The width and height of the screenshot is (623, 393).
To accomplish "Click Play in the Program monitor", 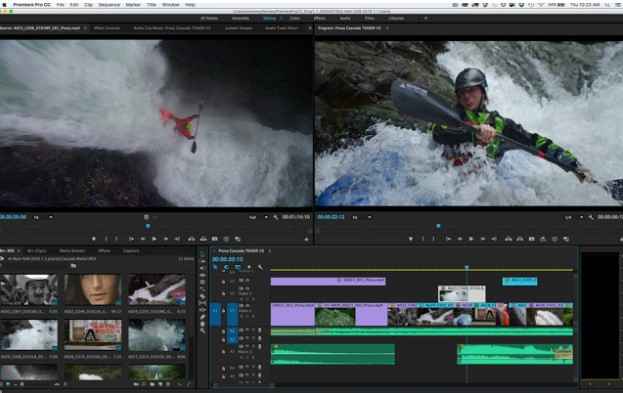I will click(x=471, y=239).
